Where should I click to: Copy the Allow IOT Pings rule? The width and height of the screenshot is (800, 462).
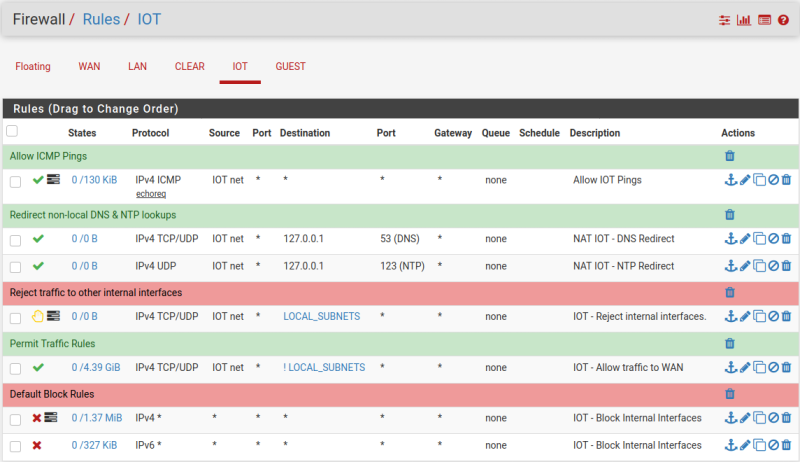pos(759,180)
